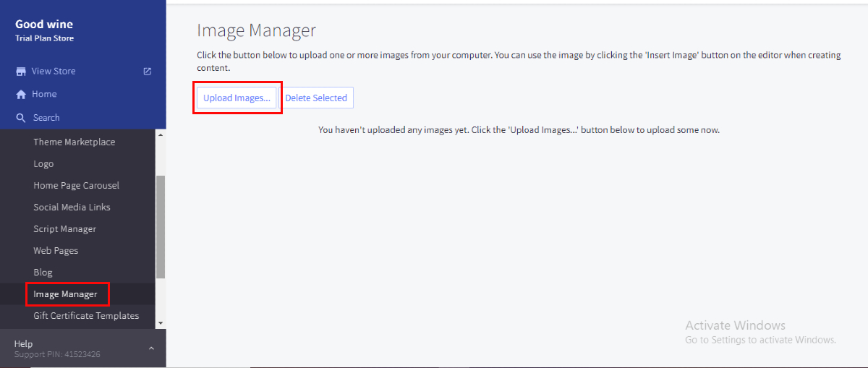Open the Logo settings page
The height and width of the screenshot is (368, 868).
coord(43,164)
